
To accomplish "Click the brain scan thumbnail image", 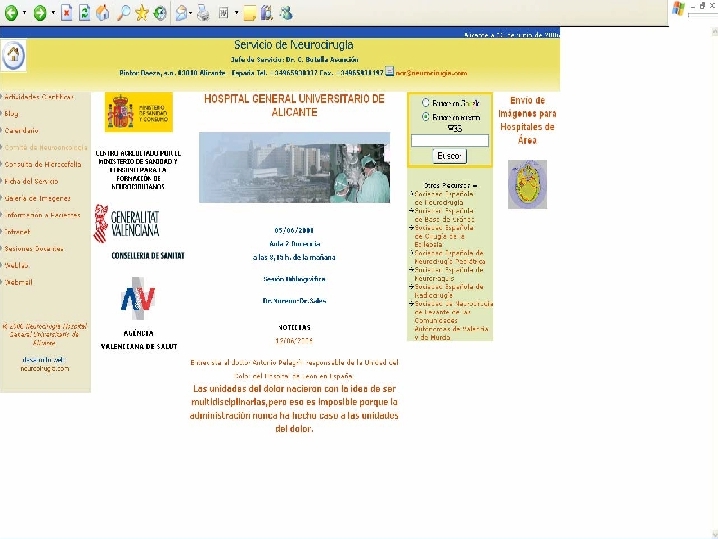I will coord(527,184).
